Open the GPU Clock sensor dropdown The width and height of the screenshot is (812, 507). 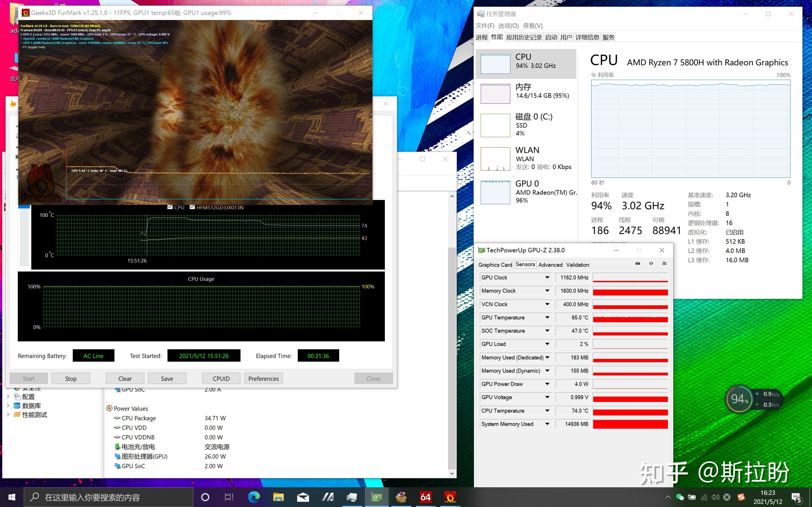click(548, 277)
